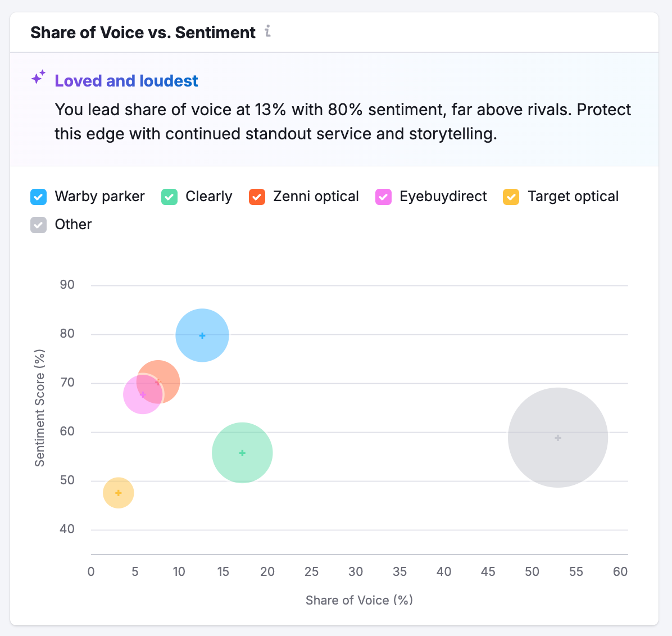The width and height of the screenshot is (672, 636).
Task: Uncheck the Clearly legend checkbox
Action: [170, 197]
